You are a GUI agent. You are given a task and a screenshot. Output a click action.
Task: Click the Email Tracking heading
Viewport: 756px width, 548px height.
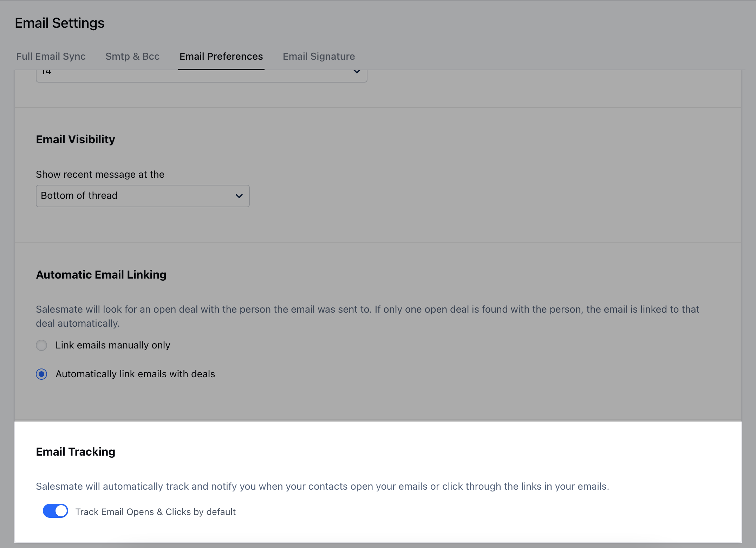point(76,452)
